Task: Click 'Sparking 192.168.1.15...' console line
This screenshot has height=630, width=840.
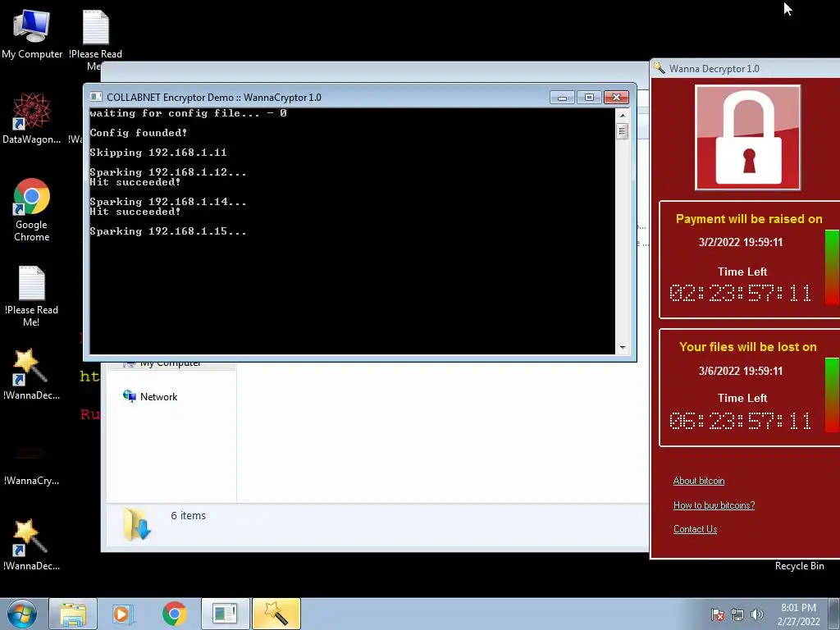Action: tap(167, 231)
